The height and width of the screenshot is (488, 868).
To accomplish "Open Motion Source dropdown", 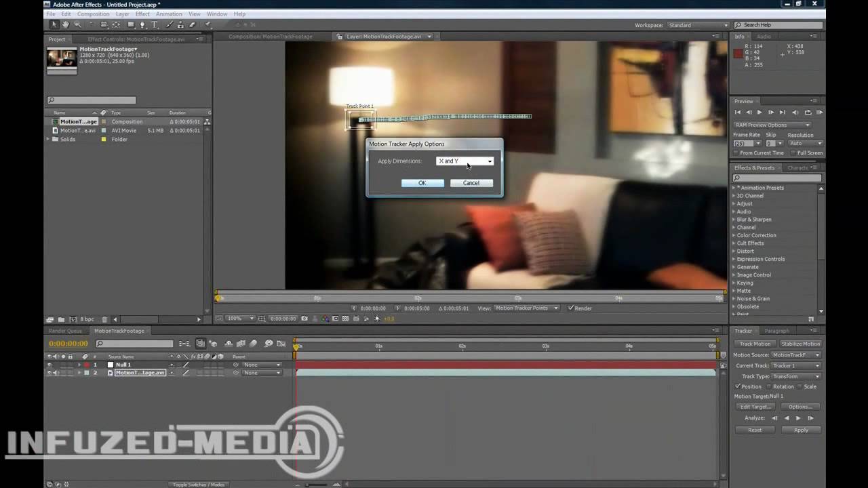I will click(796, 355).
